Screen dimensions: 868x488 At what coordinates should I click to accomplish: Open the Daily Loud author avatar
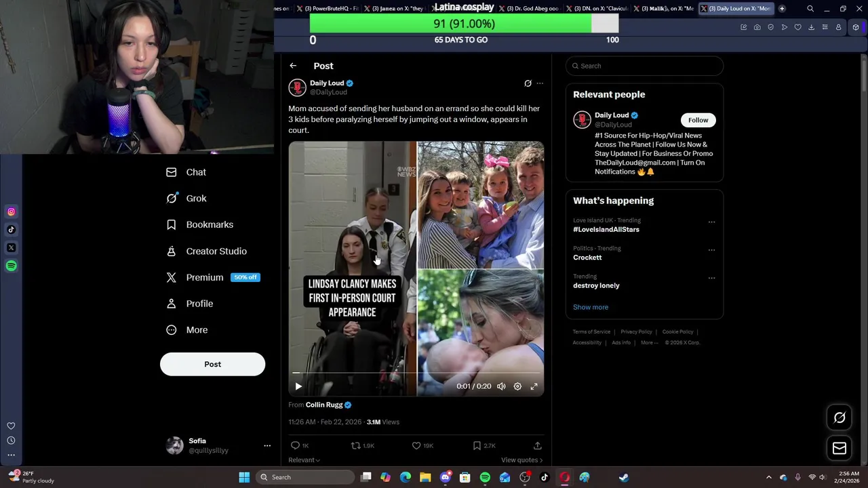coord(297,87)
